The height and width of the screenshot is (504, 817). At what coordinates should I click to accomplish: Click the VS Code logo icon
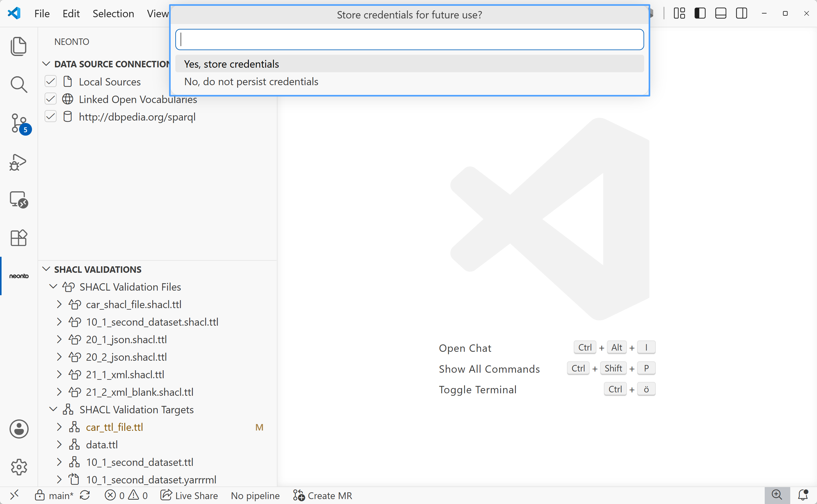pyautogui.click(x=14, y=13)
